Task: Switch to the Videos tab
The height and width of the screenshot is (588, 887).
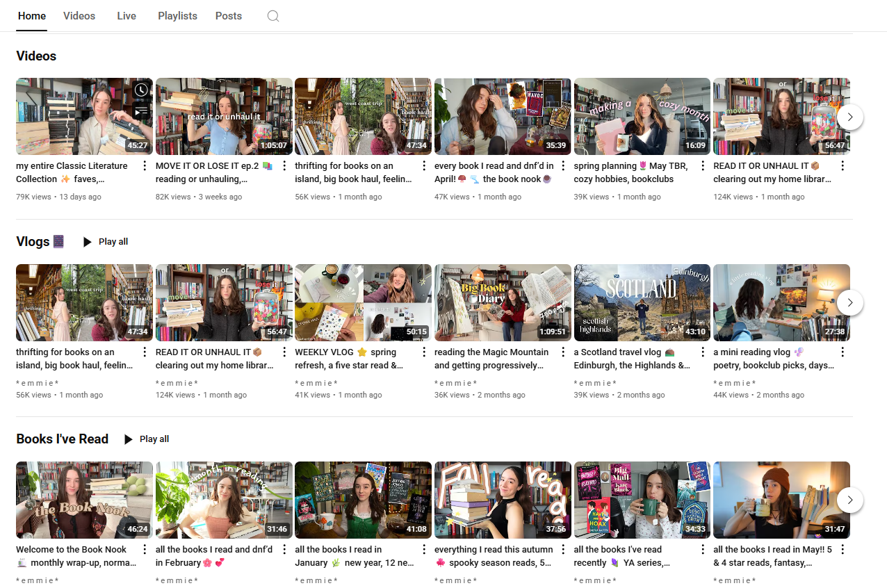Action: coord(79,15)
